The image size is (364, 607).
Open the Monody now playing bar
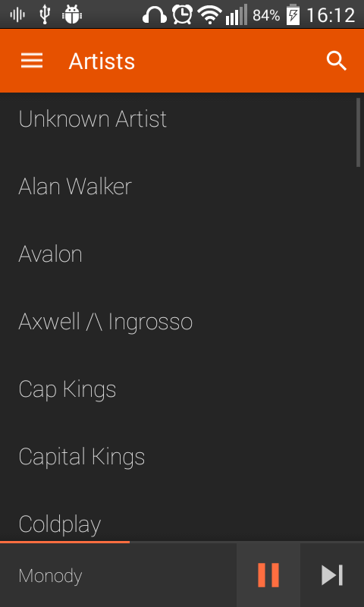pyautogui.click(x=118, y=575)
